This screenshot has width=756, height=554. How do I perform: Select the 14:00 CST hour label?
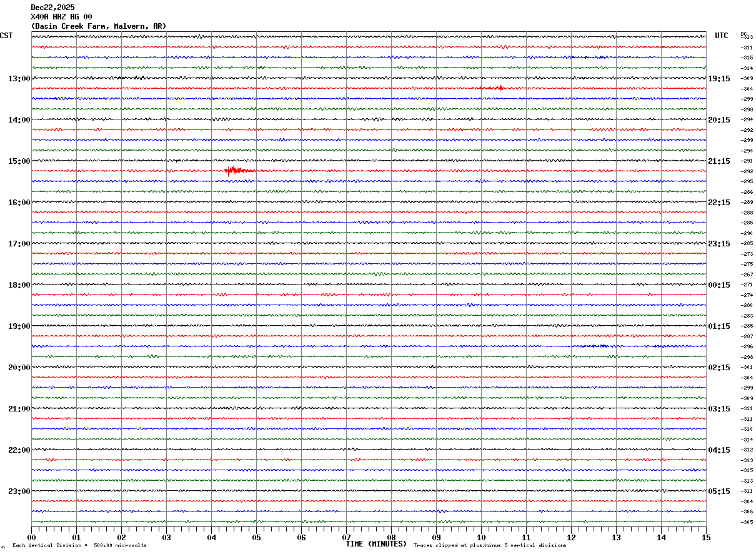click(x=19, y=120)
